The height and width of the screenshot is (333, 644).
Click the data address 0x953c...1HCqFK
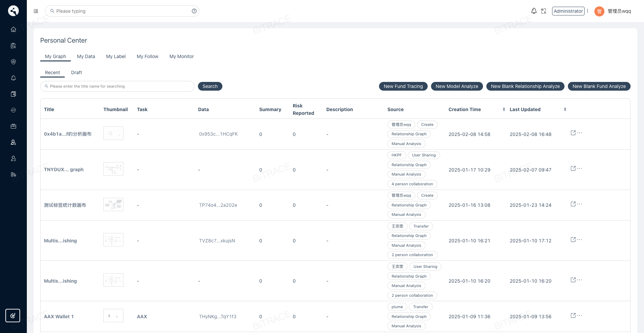pos(218,134)
